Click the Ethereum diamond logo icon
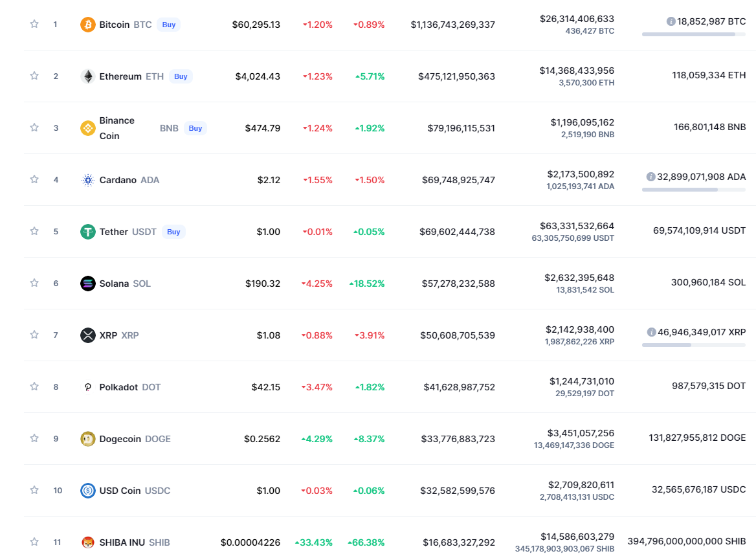756x558 pixels. tap(87, 76)
